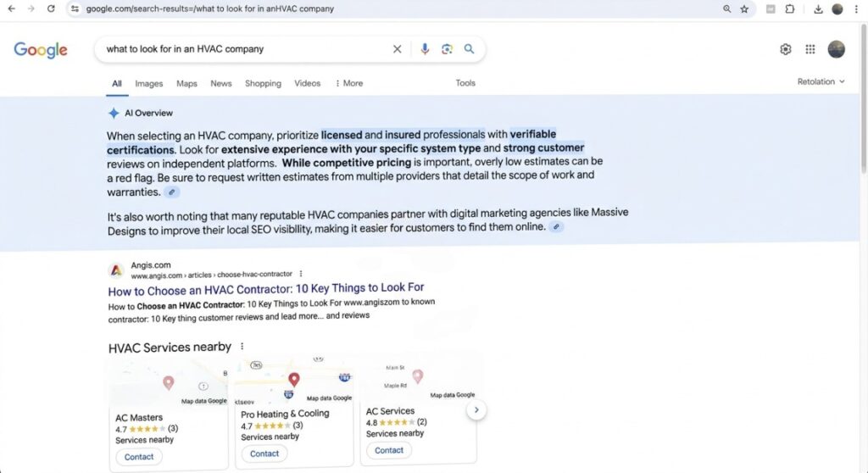Open browser downloads icon

(818, 8)
